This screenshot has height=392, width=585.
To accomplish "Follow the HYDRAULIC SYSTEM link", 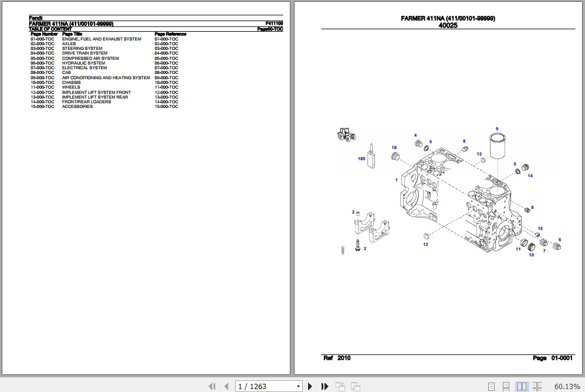I will click(83, 63).
